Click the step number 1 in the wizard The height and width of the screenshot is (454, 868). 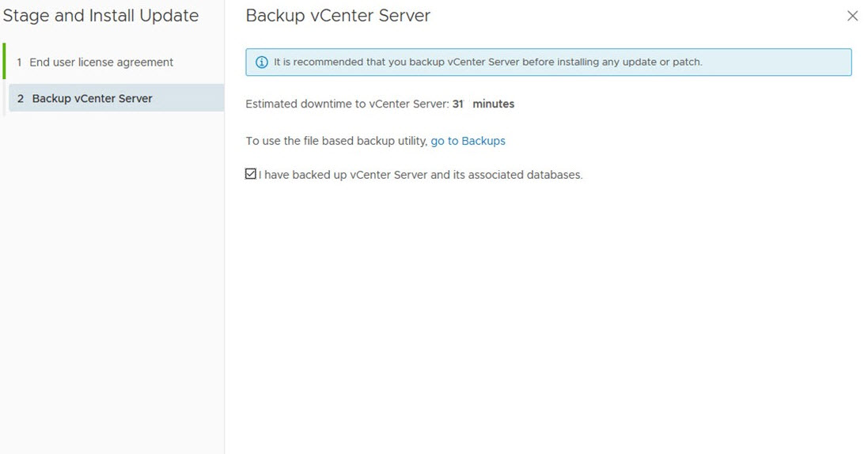(x=19, y=62)
